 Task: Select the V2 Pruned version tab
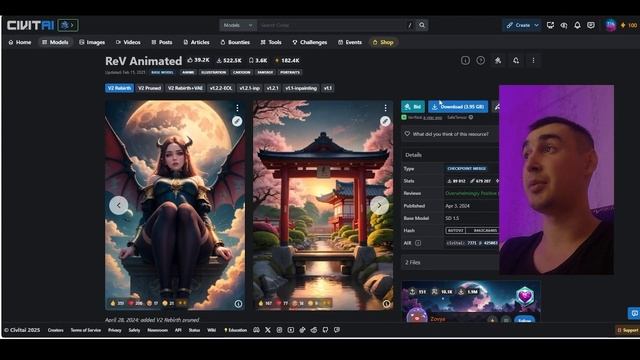pos(149,88)
